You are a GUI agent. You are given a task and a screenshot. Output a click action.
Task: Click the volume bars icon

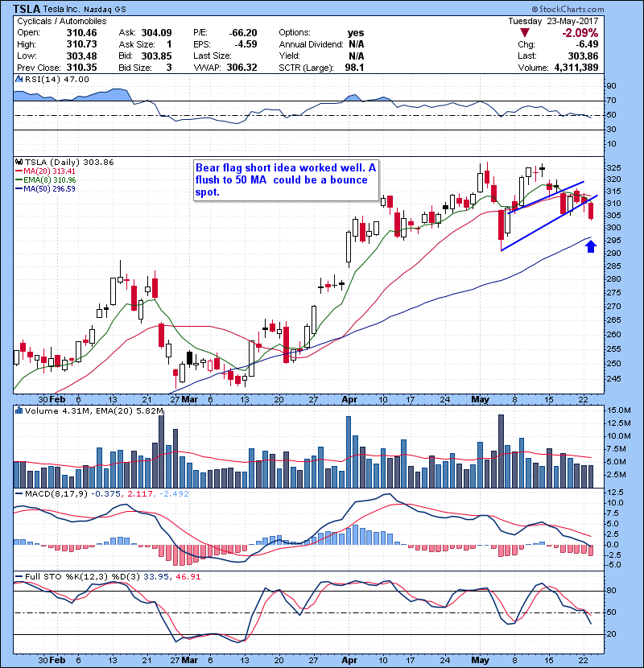(x=19, y=410)
